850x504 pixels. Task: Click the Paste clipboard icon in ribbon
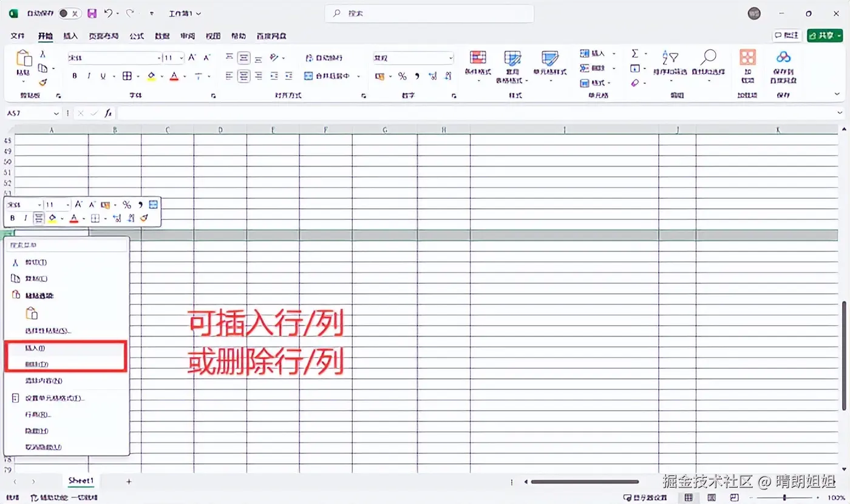point(24,59)
